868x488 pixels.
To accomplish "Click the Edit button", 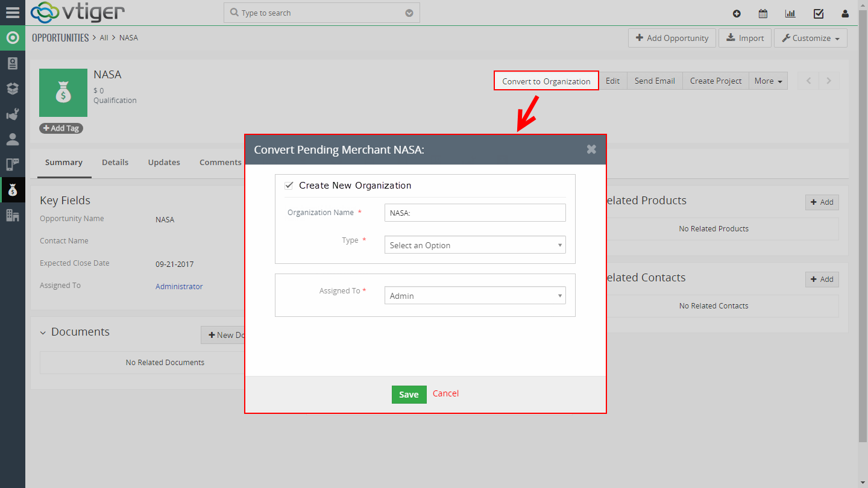I will [612, 81].
